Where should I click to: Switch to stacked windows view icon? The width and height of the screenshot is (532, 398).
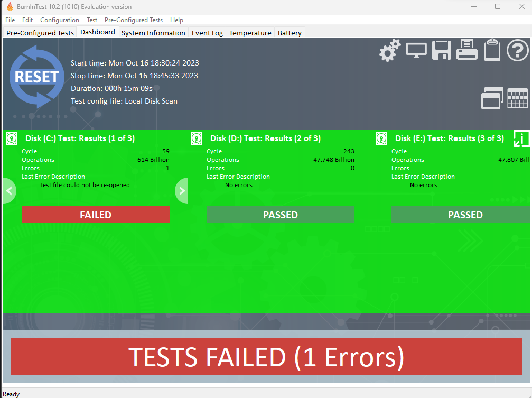492,98
